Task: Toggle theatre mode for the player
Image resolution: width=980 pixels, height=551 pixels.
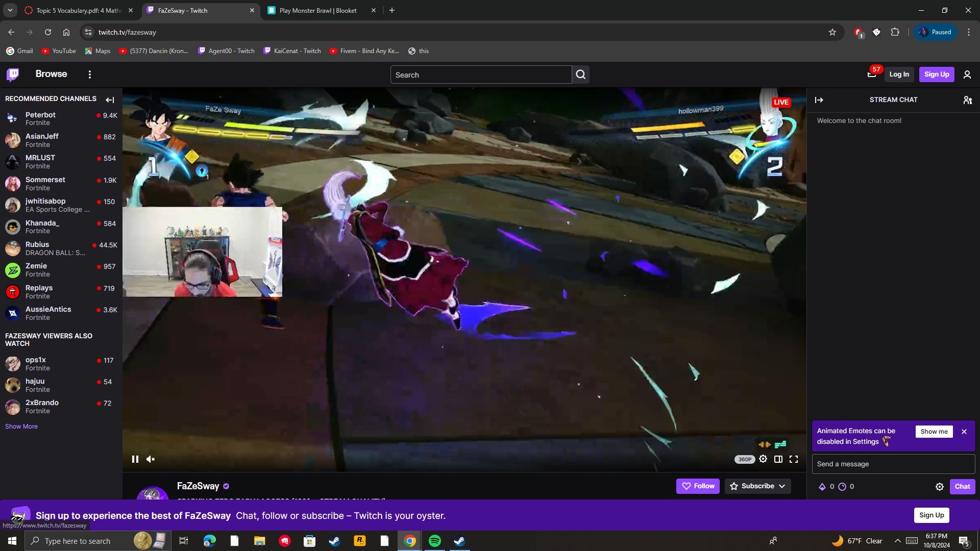Action: click(x=778, y=459)
